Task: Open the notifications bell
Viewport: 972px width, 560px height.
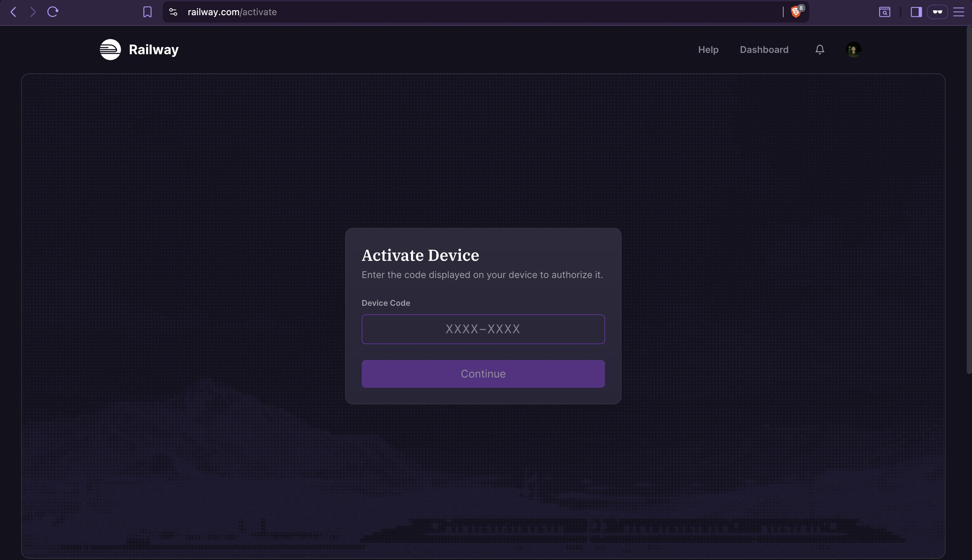Action: 820,50
